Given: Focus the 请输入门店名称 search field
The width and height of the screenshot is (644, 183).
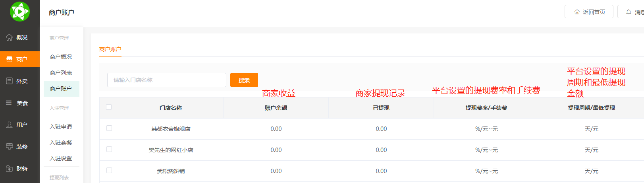Looking at the screenshot, I should point(167,80).
